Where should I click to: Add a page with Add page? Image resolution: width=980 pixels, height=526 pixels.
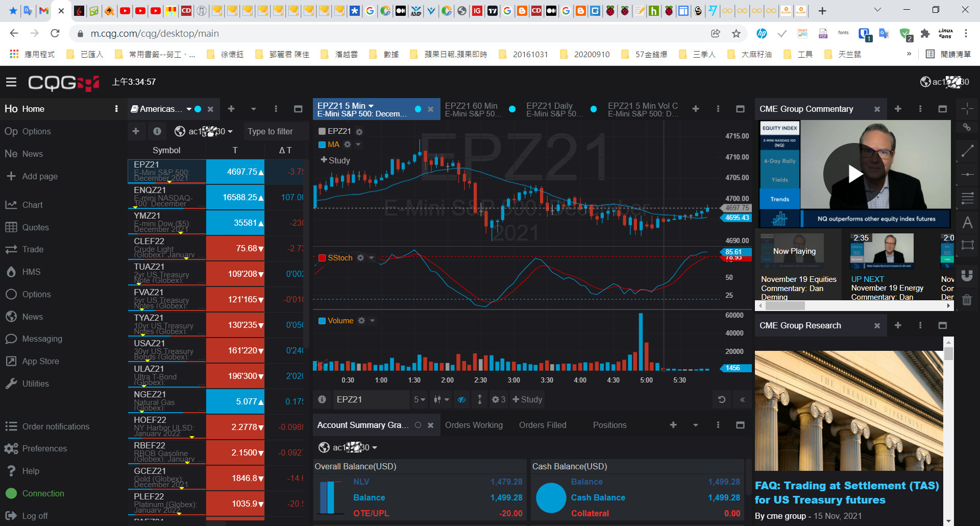(x=32, y=176)
